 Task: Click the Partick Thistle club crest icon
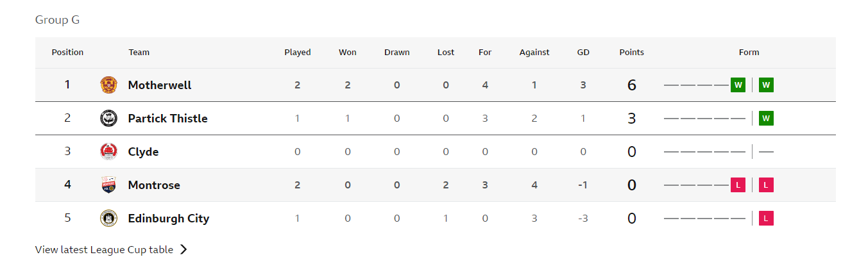[108, 118]
